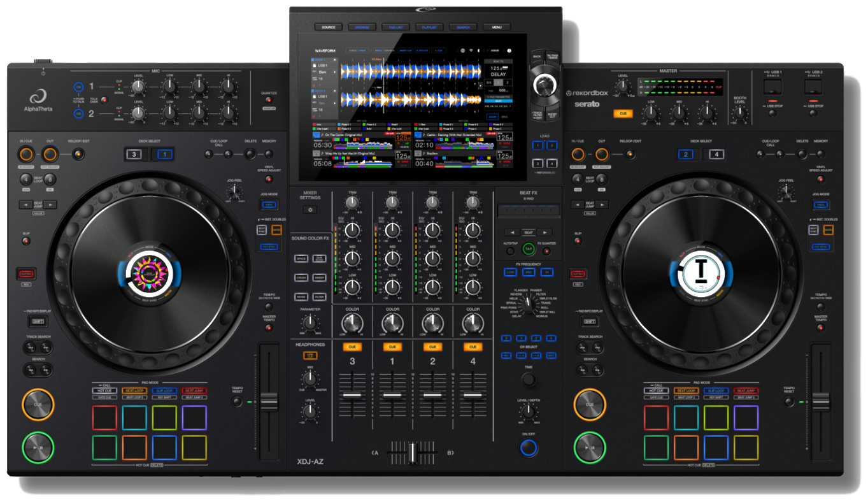Tap the green TAP tempo button
The height and width of the screenshot is (502, 868).
coord(527,250)
